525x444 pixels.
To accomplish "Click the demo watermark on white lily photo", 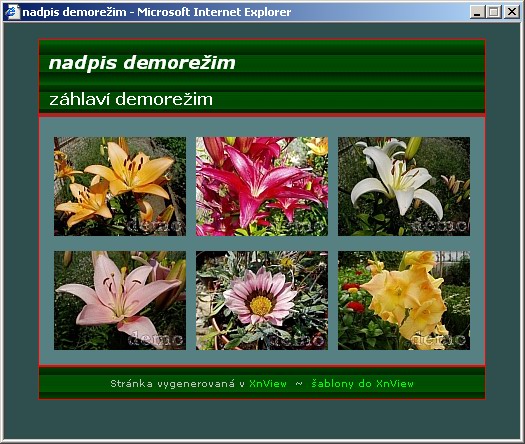I will coord(440,226).
